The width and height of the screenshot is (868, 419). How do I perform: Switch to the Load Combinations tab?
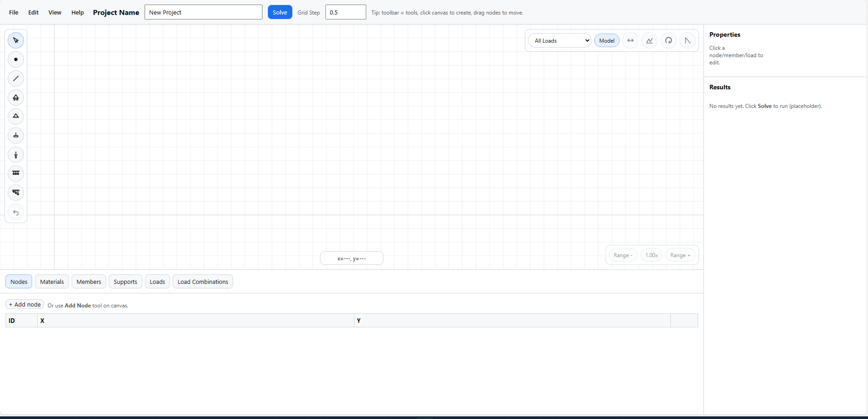point(203,281)
